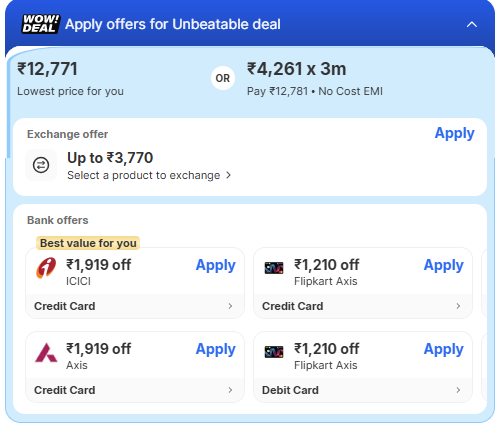504x425 pixels.
Task: Apply Flipkart Axis Debit Card ₹1,210 offer
Action: point(444,350)
